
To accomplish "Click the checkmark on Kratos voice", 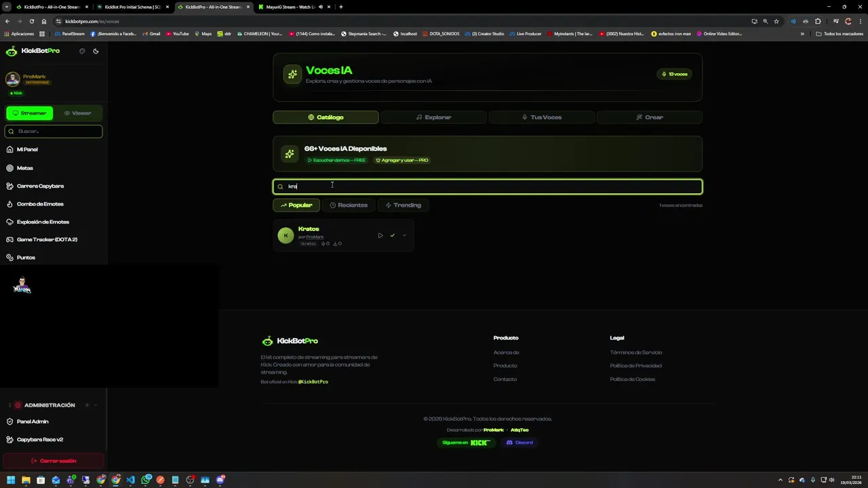I will tap(392, 236).
